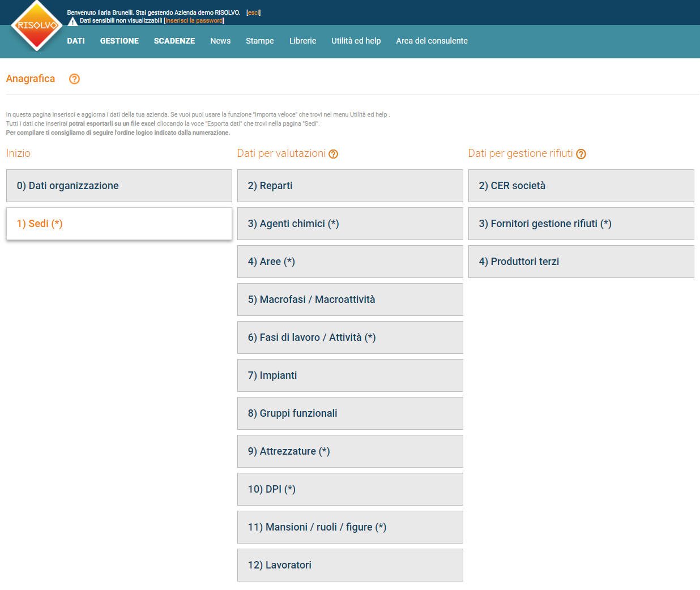Open help for the Anagrafica page
This screenshot has height=590, width=700.
74,79
